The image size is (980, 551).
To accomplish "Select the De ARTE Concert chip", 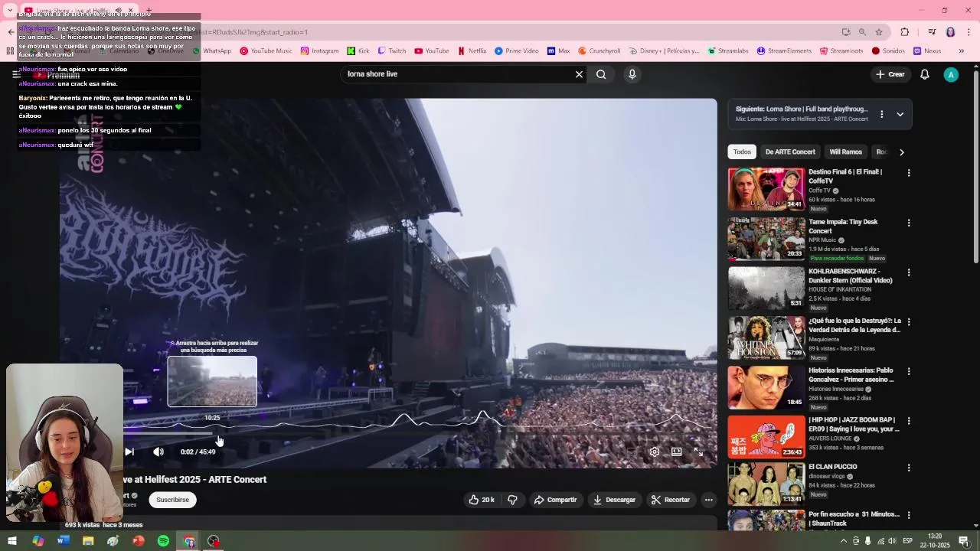I will tap(790, 152).
